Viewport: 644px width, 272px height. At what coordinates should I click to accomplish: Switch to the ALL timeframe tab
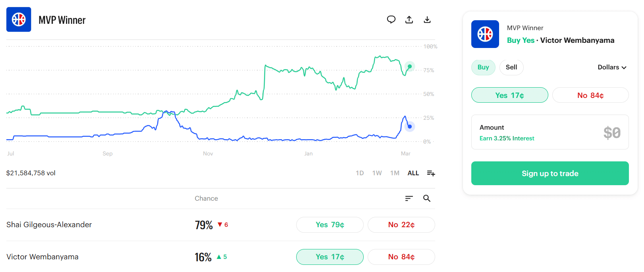[413, 173]
